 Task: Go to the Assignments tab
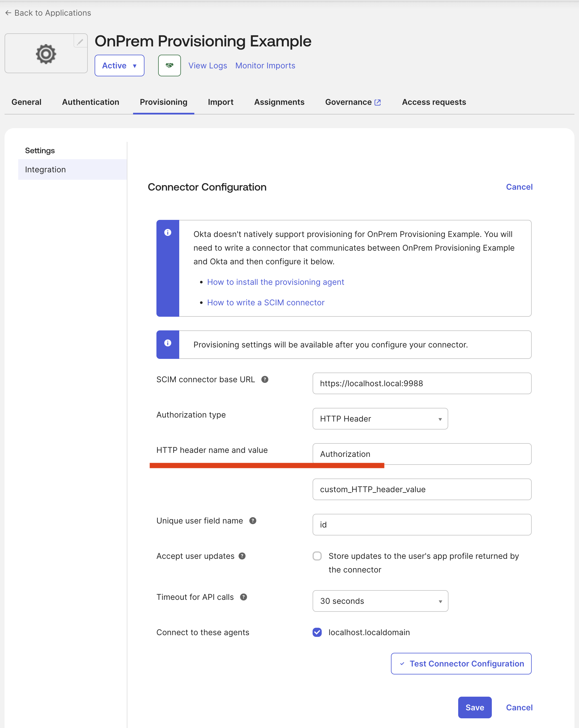click(279, 102)
